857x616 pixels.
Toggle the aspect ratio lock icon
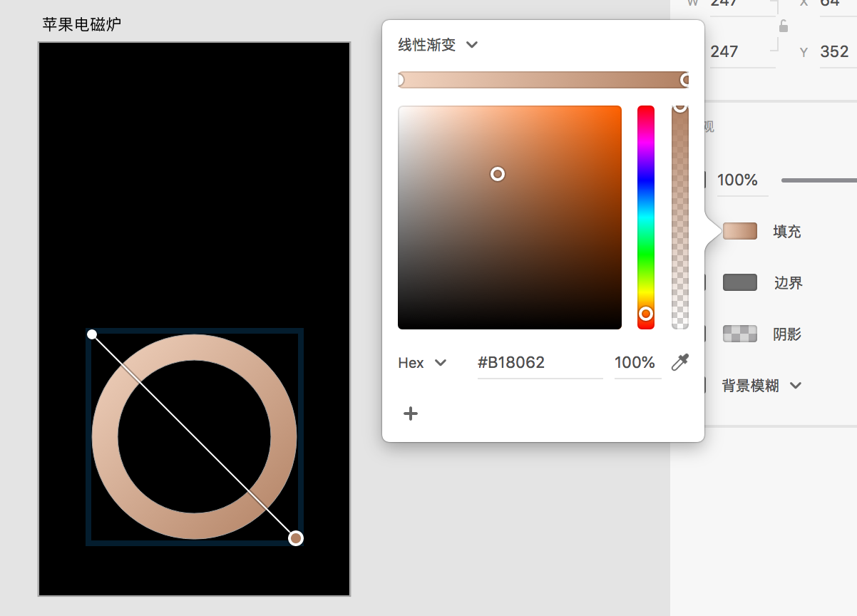pyautogui.click(x=784, y=26)
